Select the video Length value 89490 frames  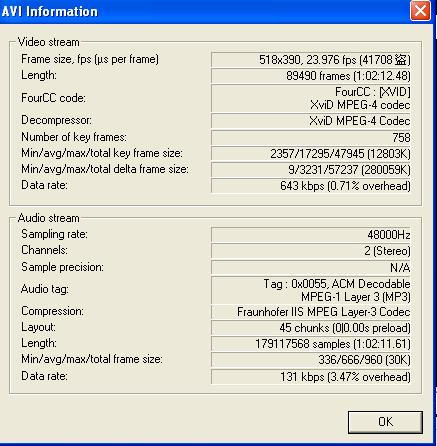point(311,76)
